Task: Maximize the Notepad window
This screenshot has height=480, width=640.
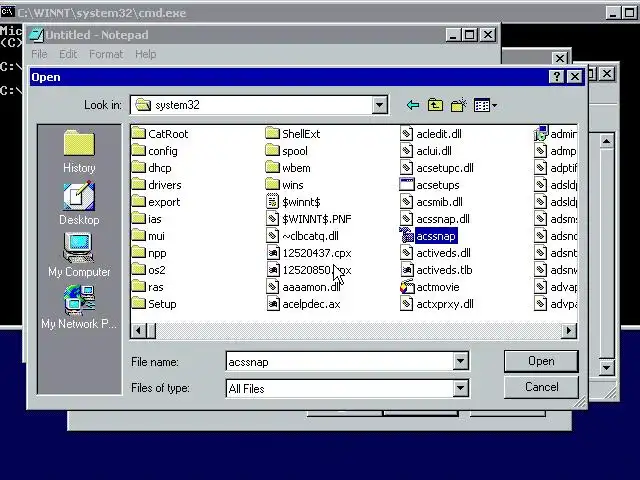Action: pyautogui.click(x=470, y=35)
